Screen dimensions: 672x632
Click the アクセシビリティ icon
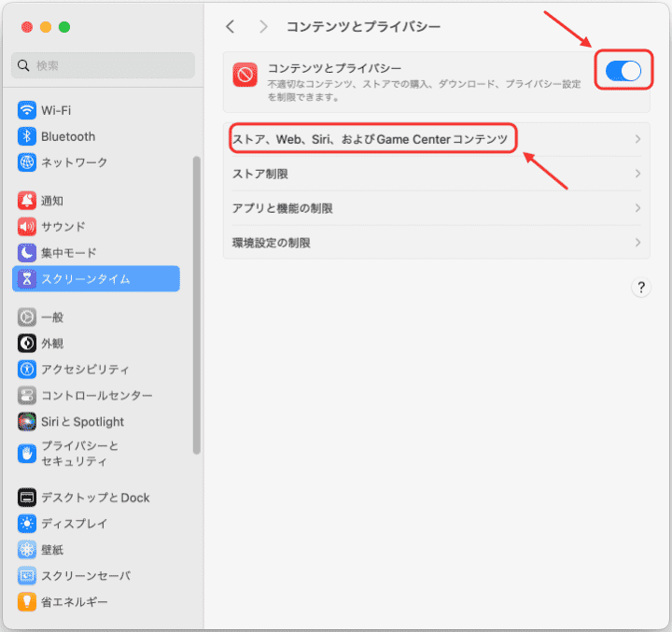pos(26,370)
